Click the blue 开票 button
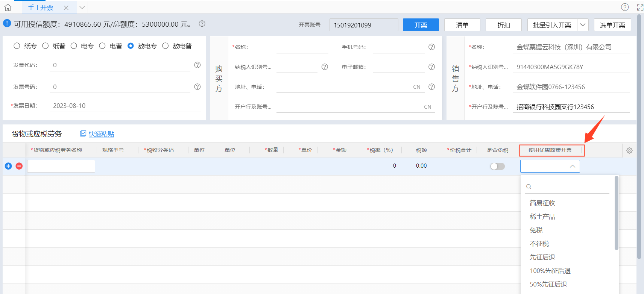Viewport: 644px width, 294px height. (421, 25)
